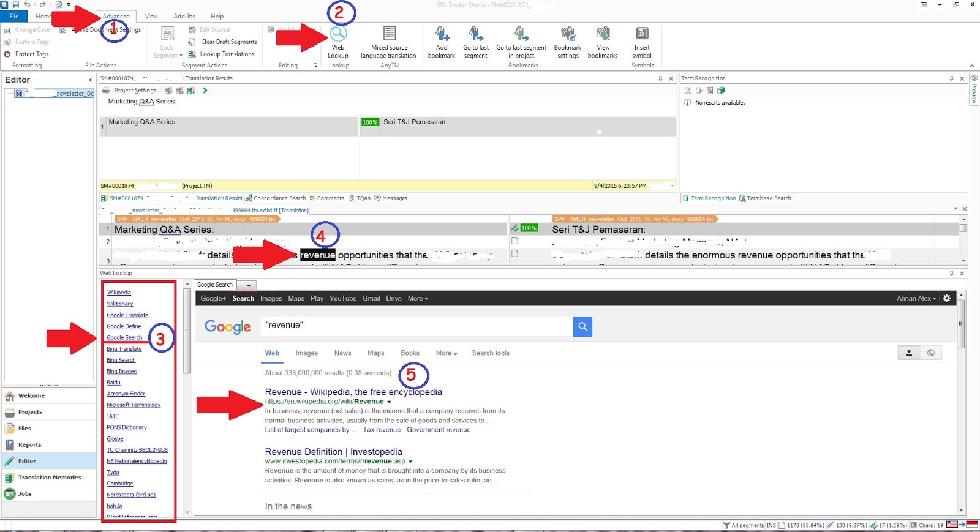This screenshot has width=980, height=532.
Task: Open the Microsoft Terminology link
Action: 134,405
